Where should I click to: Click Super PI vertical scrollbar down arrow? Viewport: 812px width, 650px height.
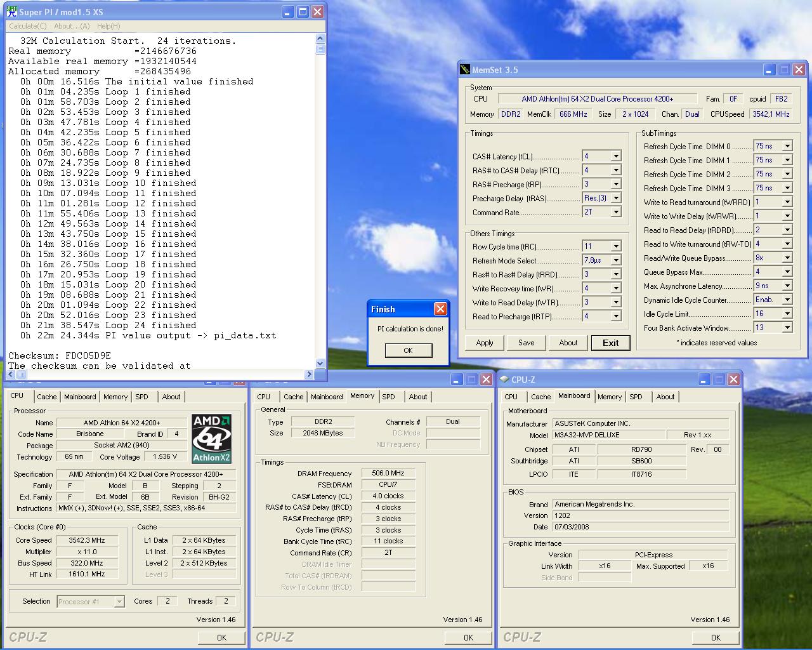click(320, 364)
